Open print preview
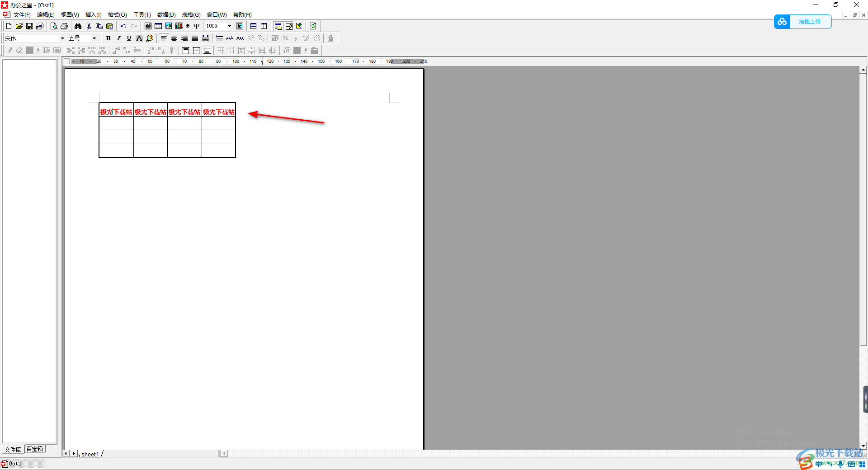This screenshot has height=470, width=868. pos(54,26)
